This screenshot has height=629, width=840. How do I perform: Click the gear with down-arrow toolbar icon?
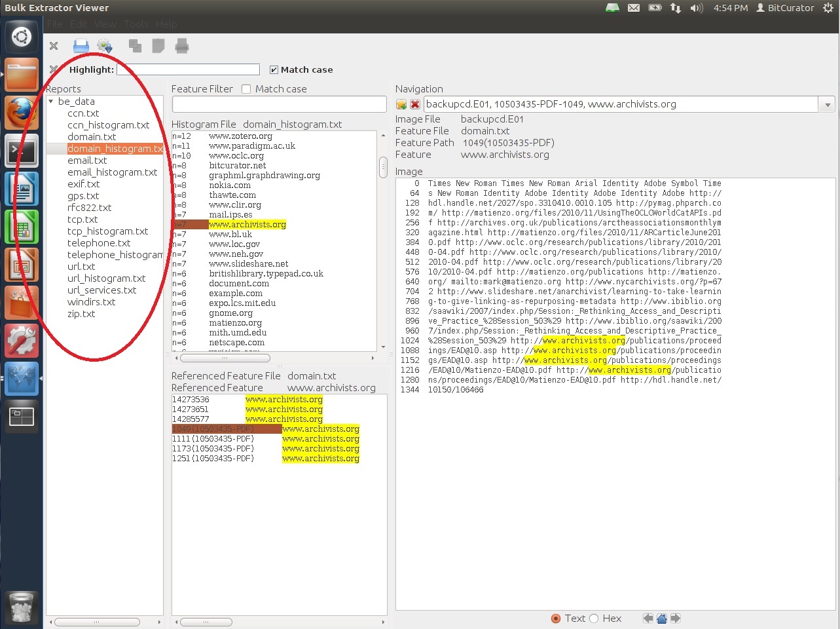click(105, 46)
